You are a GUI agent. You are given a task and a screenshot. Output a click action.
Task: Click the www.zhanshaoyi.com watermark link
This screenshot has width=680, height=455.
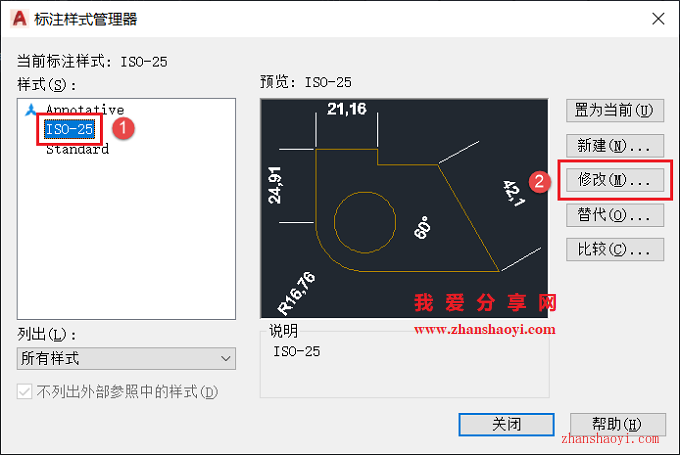[x=484, y=329]
